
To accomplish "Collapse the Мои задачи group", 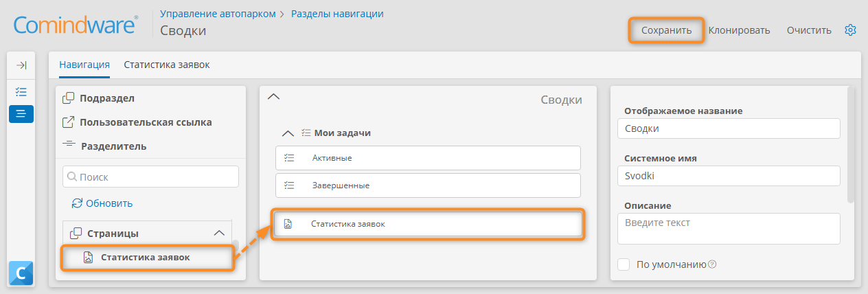I will click(288, 133).
